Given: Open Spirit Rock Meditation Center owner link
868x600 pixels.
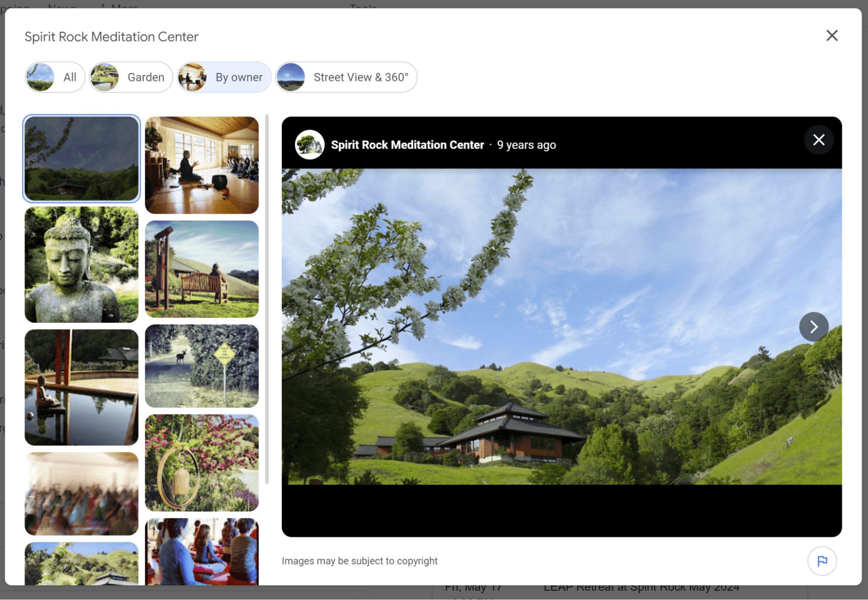Looking at the screenshot, I should click(x=407, y=145).
